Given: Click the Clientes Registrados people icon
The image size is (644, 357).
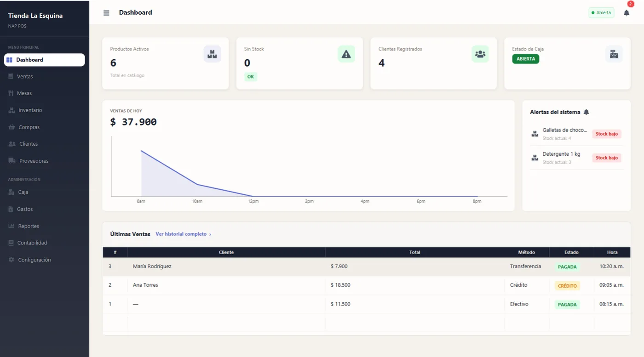Looking at the screenshot, I should (x=480, y=54).
